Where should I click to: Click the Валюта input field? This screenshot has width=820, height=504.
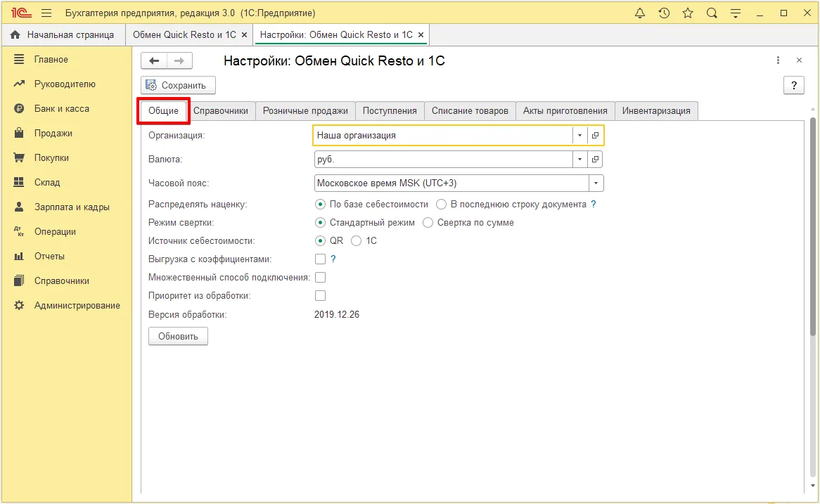tap(443, 159)
